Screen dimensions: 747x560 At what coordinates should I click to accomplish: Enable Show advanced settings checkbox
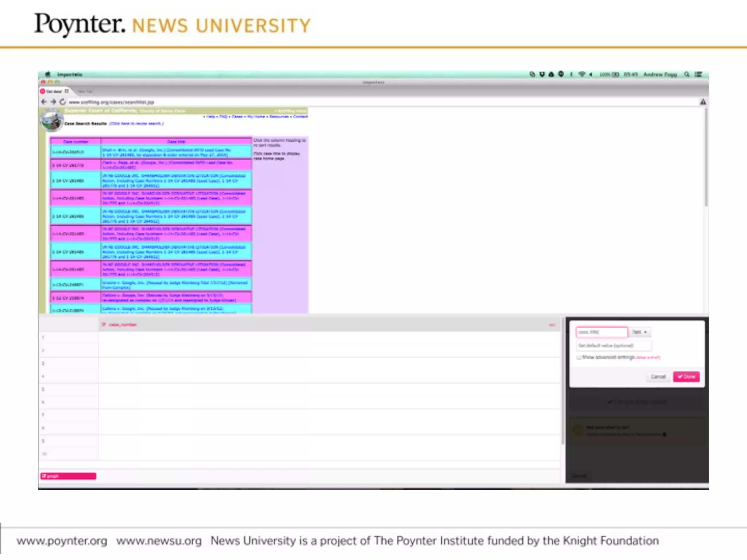click(579, 357)
